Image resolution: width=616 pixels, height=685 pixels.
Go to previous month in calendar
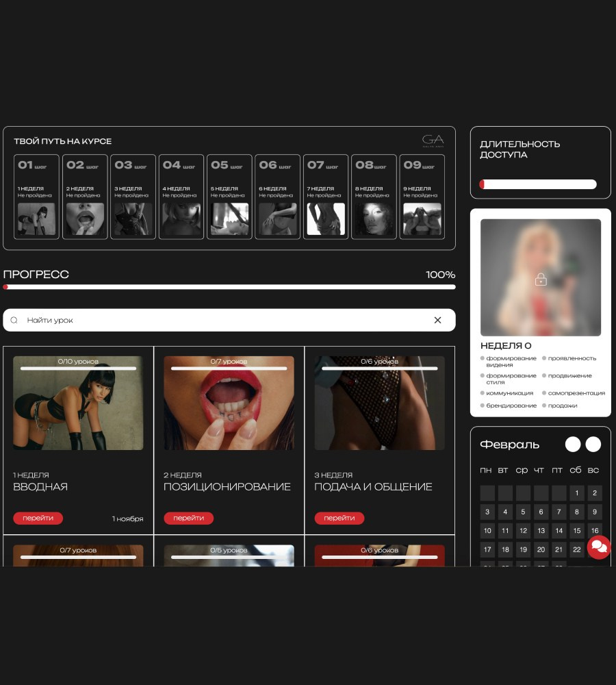click(x=573, y=445)
